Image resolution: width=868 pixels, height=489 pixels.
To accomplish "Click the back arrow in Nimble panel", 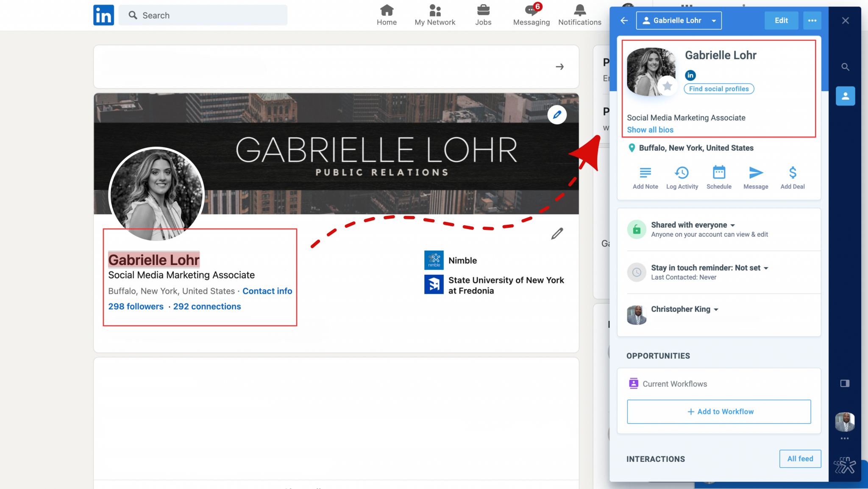I will 624,20.
